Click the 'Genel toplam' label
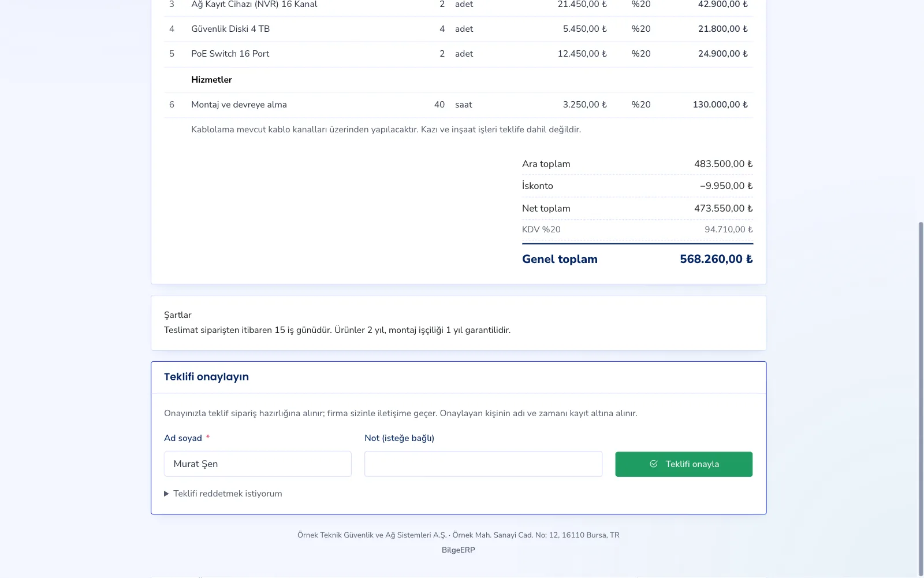 click(560, 259)
